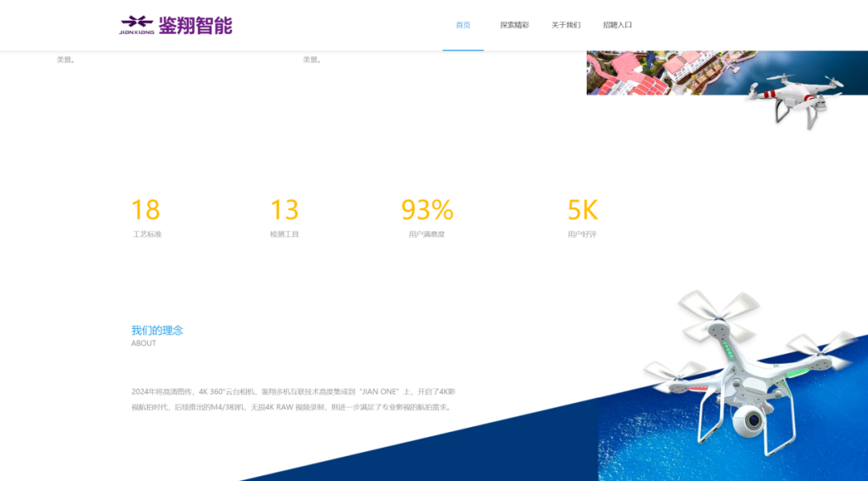
Task: Click the 93% user satisfaction statistic
Action: (427, 210)
